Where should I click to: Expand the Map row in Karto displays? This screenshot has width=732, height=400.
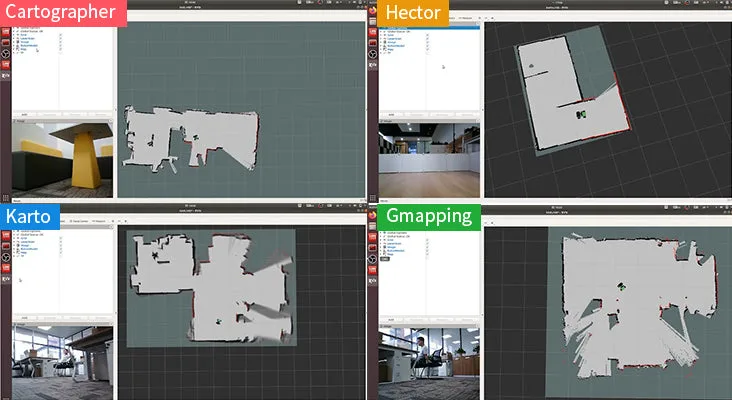(14, 253)
